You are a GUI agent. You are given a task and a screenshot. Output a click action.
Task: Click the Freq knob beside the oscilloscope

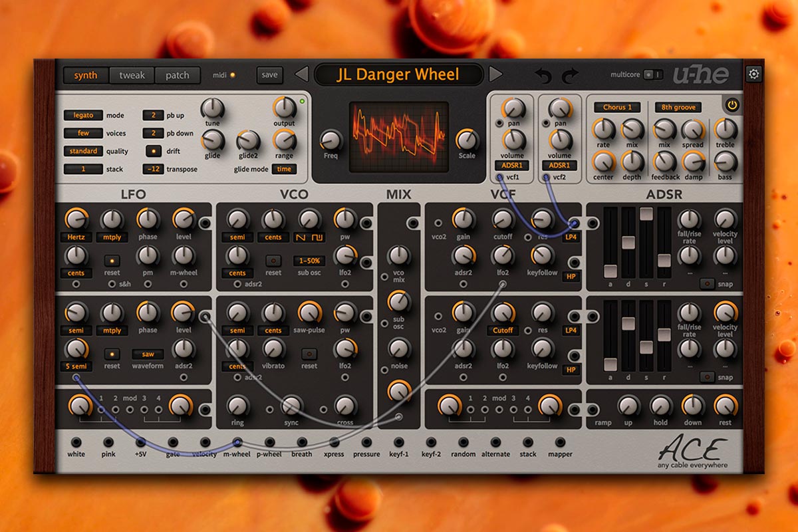point(331,140)
